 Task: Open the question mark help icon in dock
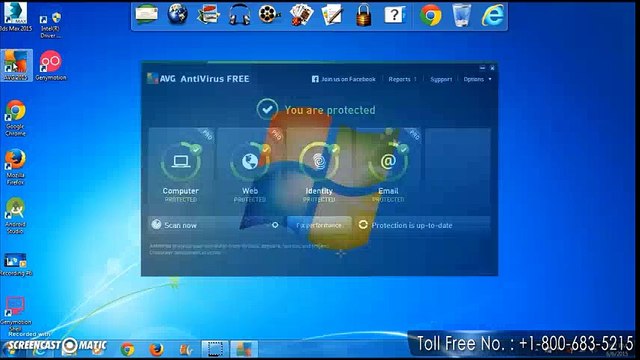click(x=394, y=15)
